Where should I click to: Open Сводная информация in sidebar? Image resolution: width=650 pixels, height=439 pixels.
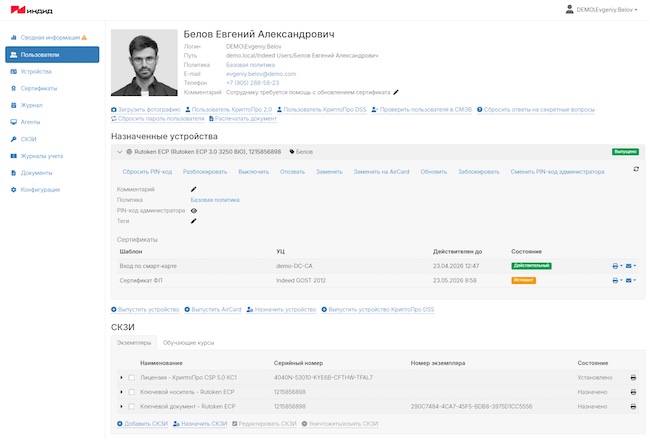coord(50,37)
